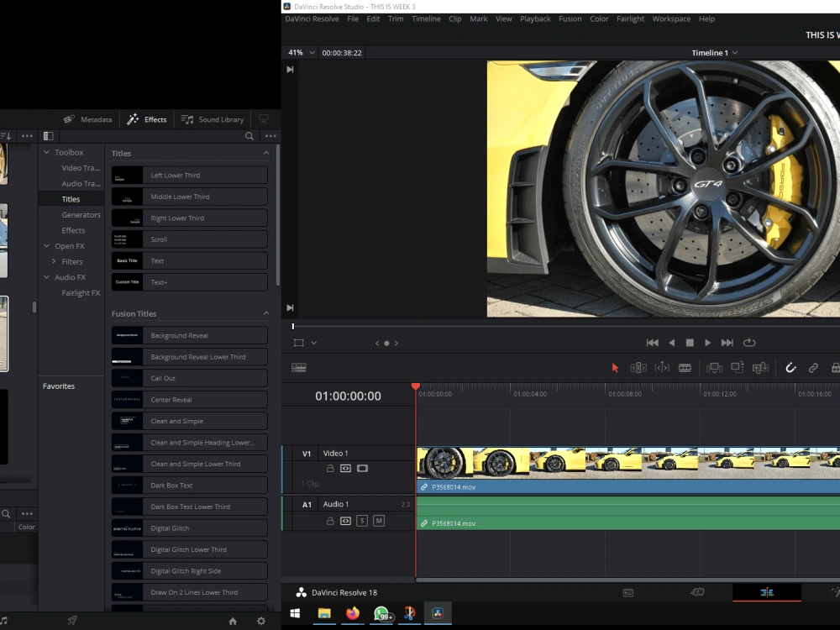Collapse the Audio FX tree
This screenshot has height=630, width=840.
tap(46, 277)
